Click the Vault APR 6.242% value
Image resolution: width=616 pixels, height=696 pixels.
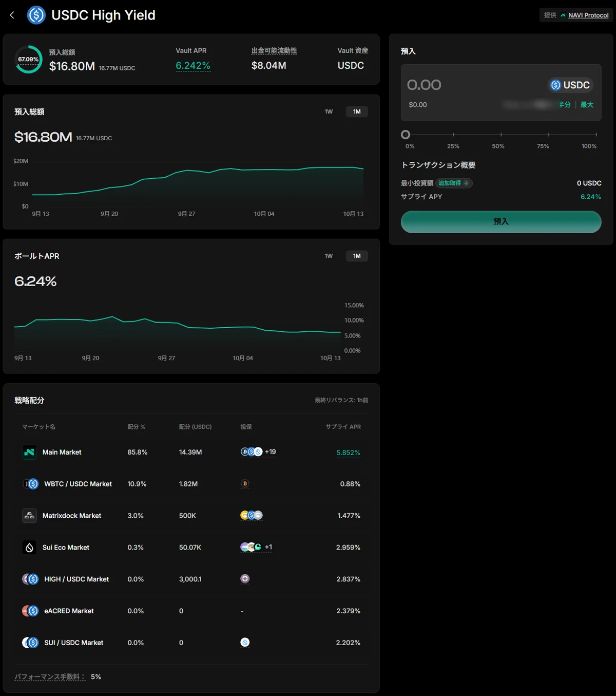(x=193, y=66)
